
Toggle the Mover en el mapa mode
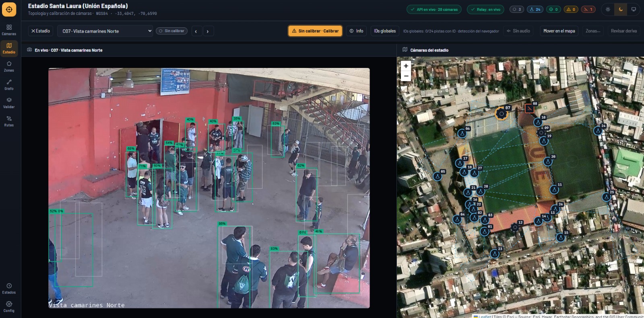559,31
